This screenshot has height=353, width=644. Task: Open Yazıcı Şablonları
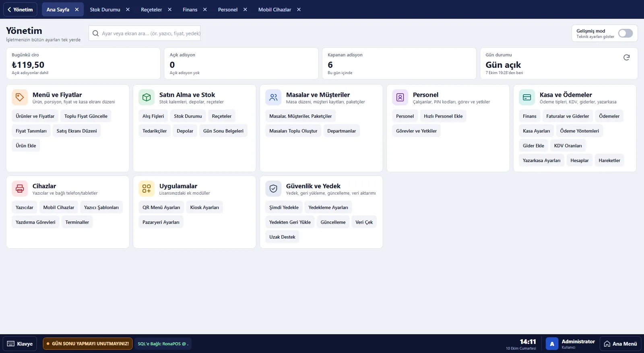tap(101, 208)
